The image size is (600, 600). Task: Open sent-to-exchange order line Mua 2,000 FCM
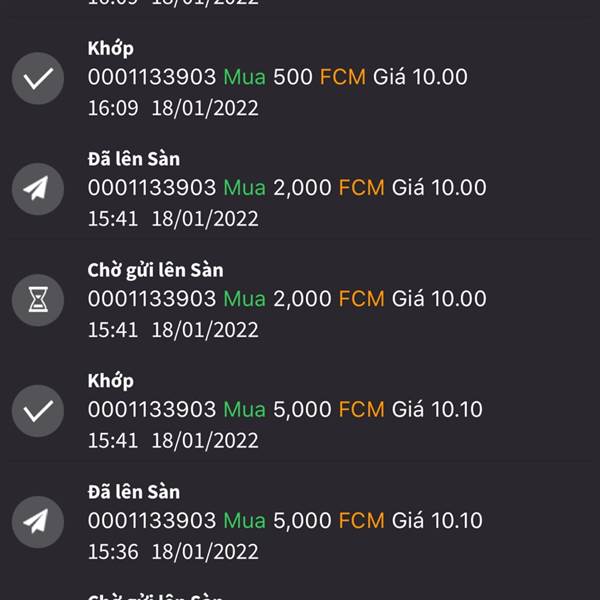click(287, 188)
